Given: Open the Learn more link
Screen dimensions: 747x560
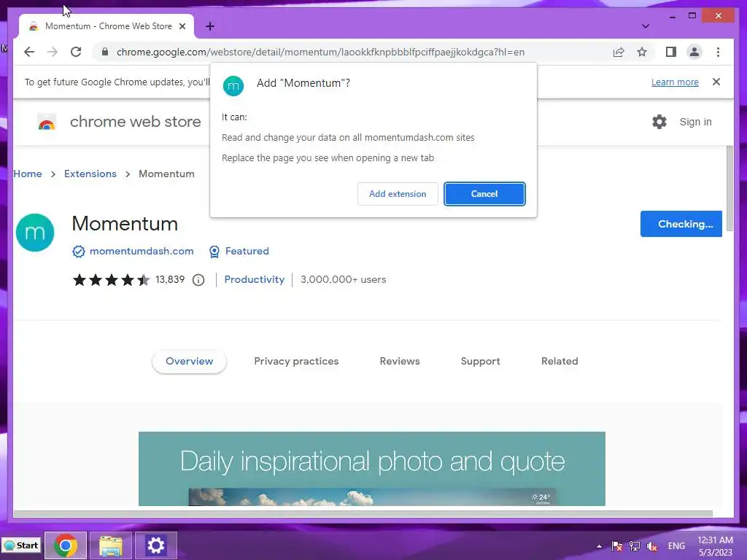Looking at the screenshot, I should pyautogui.click(x=675, y=82).
